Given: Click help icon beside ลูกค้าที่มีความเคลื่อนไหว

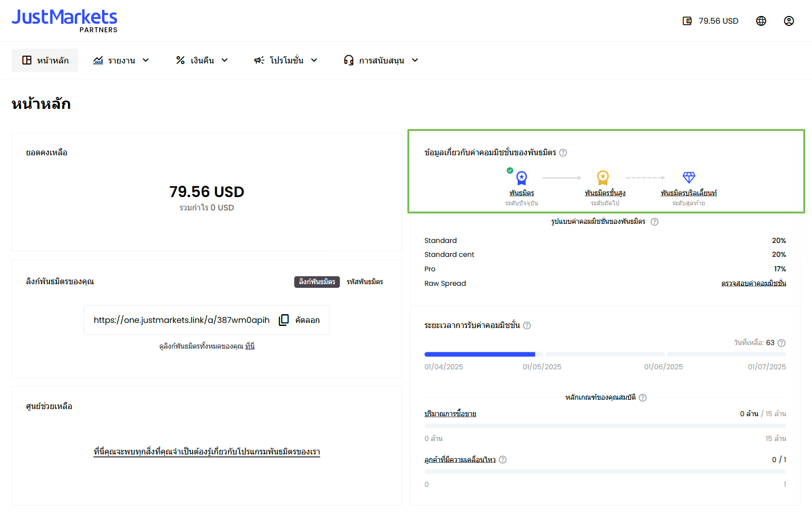Looking at the screenshot, I should (503, 460).
